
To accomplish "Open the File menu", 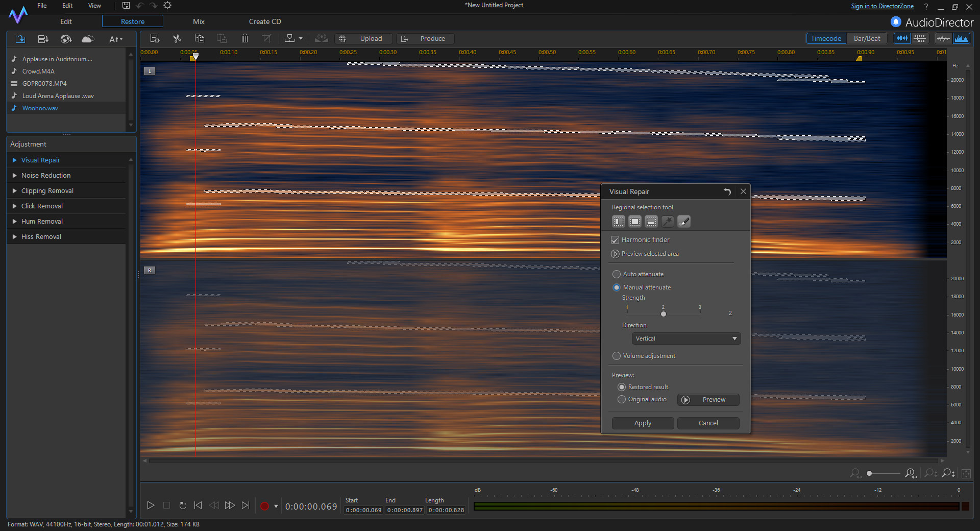I will pos(42,6).
